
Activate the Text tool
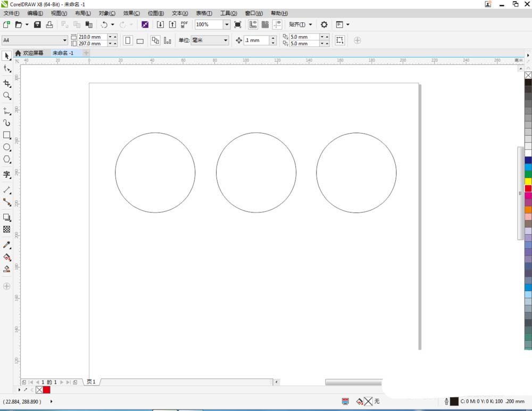coord(7,174)
